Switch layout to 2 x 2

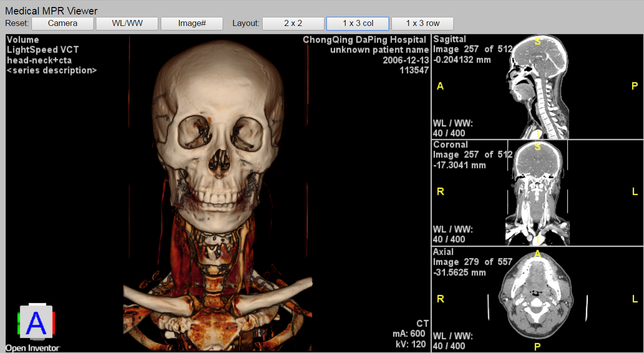[293, 23]
